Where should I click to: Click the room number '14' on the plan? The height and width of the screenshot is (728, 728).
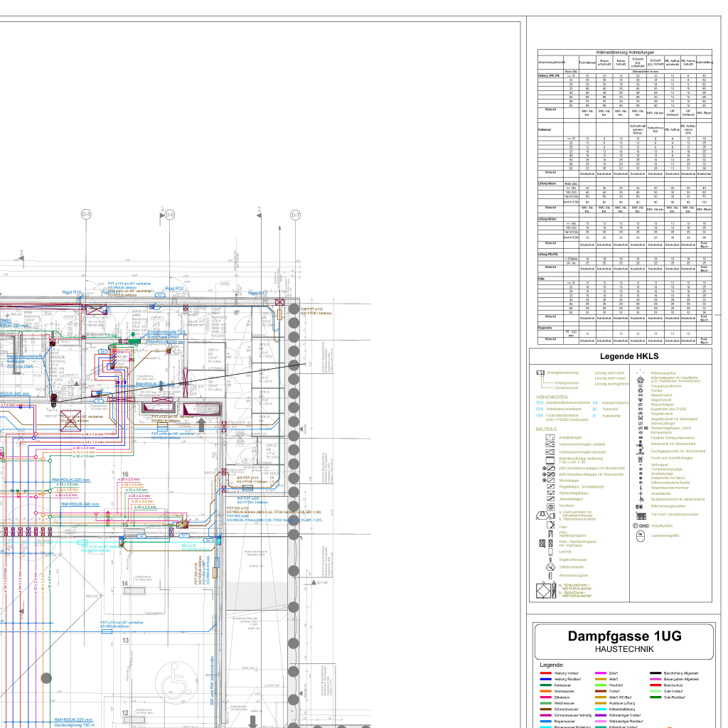125,584
